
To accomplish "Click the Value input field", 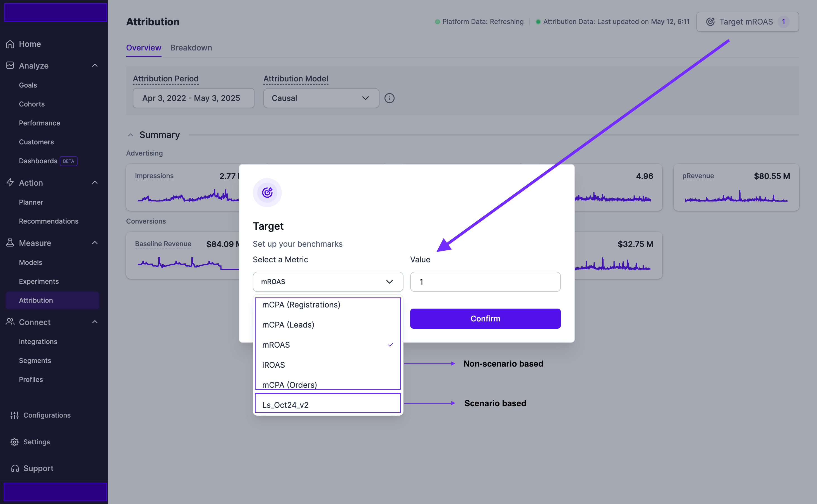I will point(485,282).
